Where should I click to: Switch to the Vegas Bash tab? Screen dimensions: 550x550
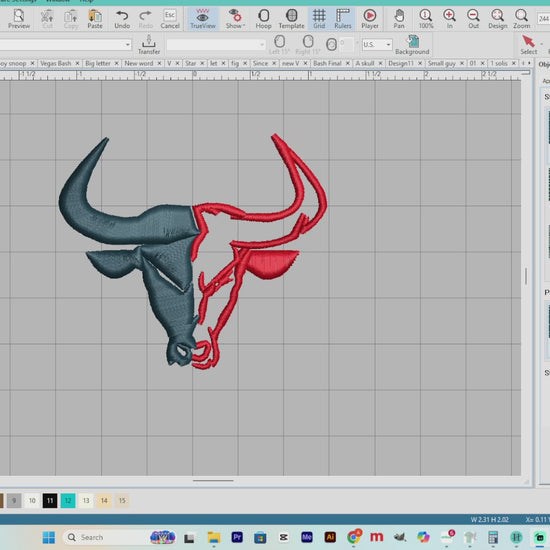click(x=55, y=63)
